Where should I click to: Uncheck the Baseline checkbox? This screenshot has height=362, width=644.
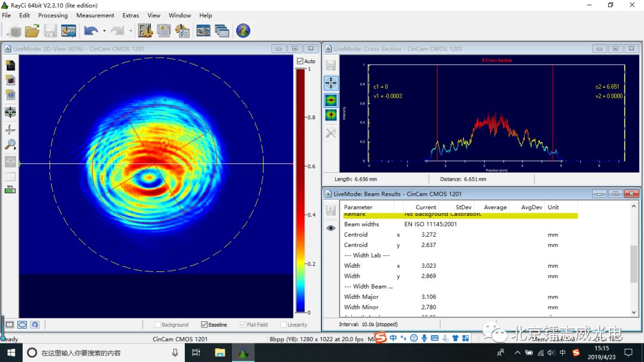[204, 324]
